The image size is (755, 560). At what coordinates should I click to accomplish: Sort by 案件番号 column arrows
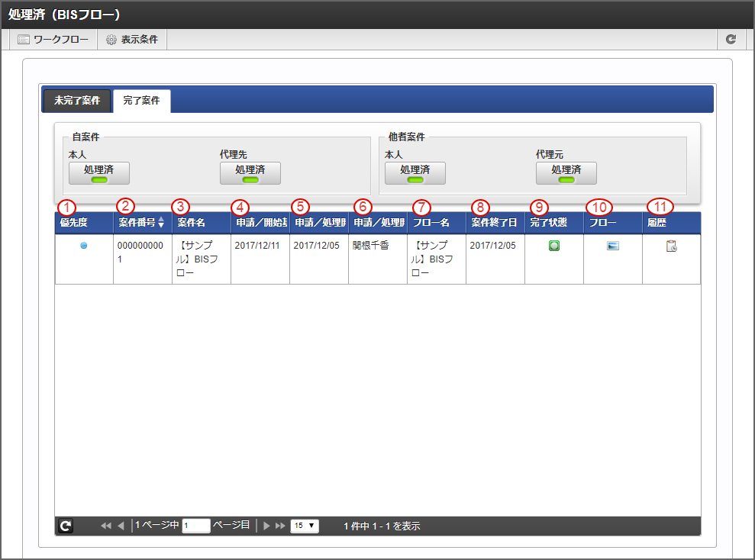point(161,222)
